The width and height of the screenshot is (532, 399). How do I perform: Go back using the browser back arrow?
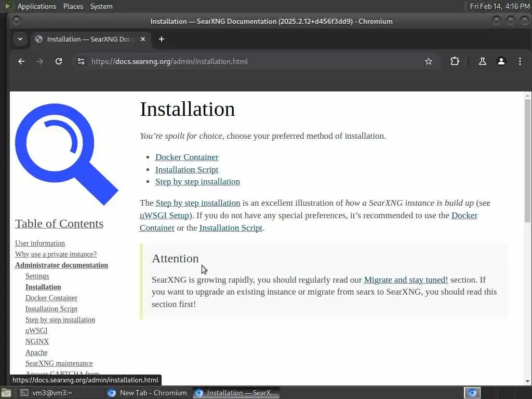tap(21, 61)
